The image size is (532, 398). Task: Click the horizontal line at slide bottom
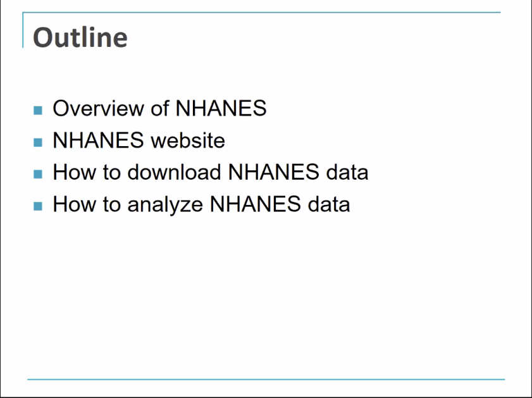[x=266, y=380]
